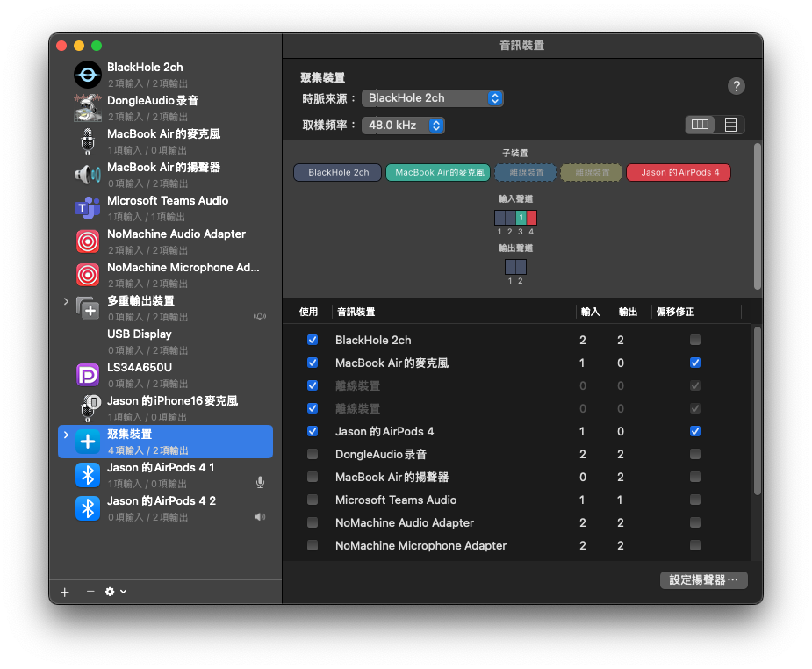
Task: Click the 輸出 column header
Action: point(628,312)
